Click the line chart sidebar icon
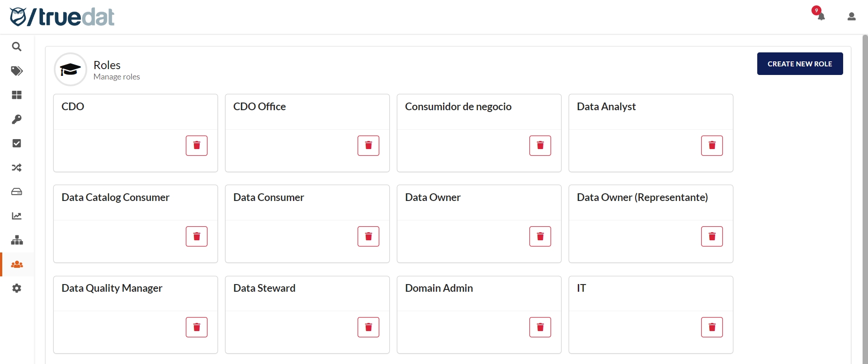The width and height of the screenshot is (868, 364). pos(17,216)
